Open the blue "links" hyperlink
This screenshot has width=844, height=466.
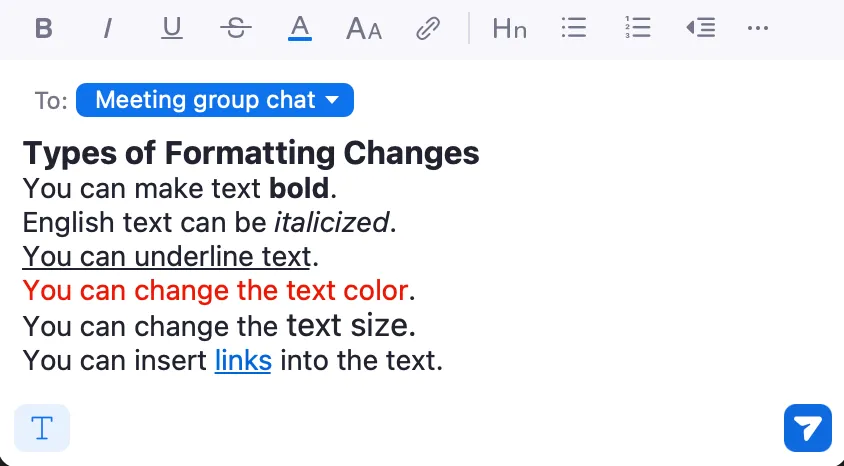click(x=243, y=359)
